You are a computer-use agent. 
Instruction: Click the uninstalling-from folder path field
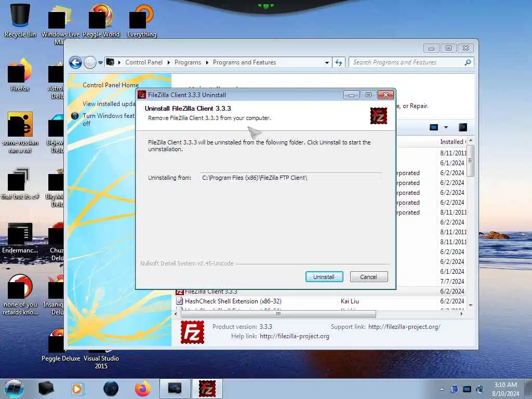tap(291, 178)
